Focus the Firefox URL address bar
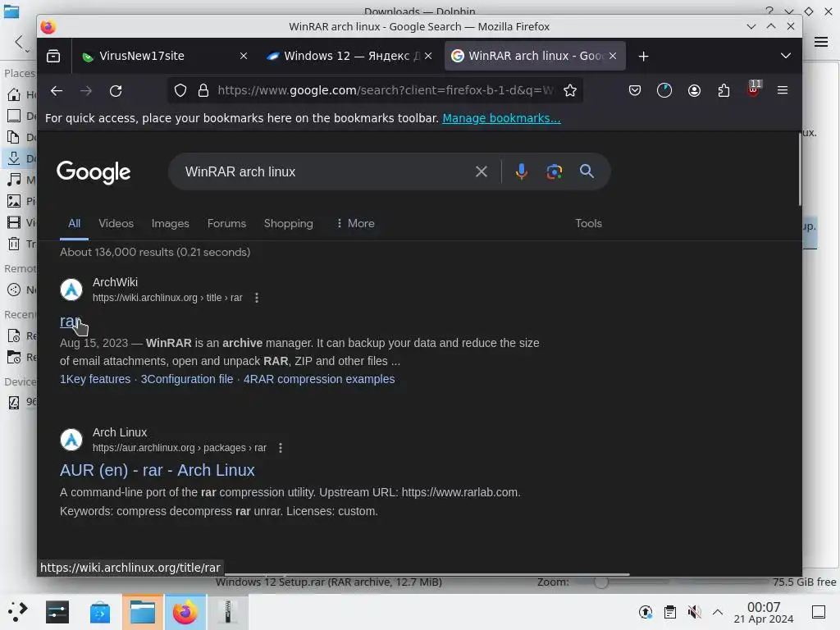Screen dimensions: 840x630 [386, 90]
